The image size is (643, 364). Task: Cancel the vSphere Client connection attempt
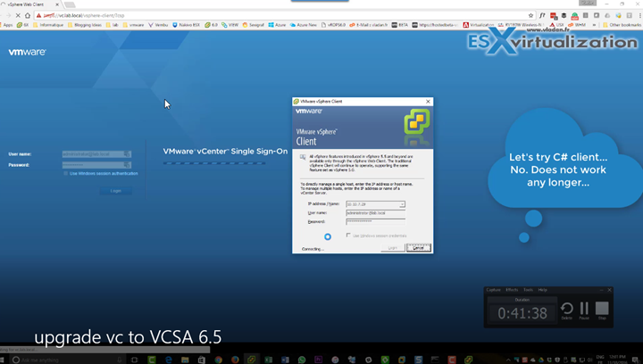point(418,248)
